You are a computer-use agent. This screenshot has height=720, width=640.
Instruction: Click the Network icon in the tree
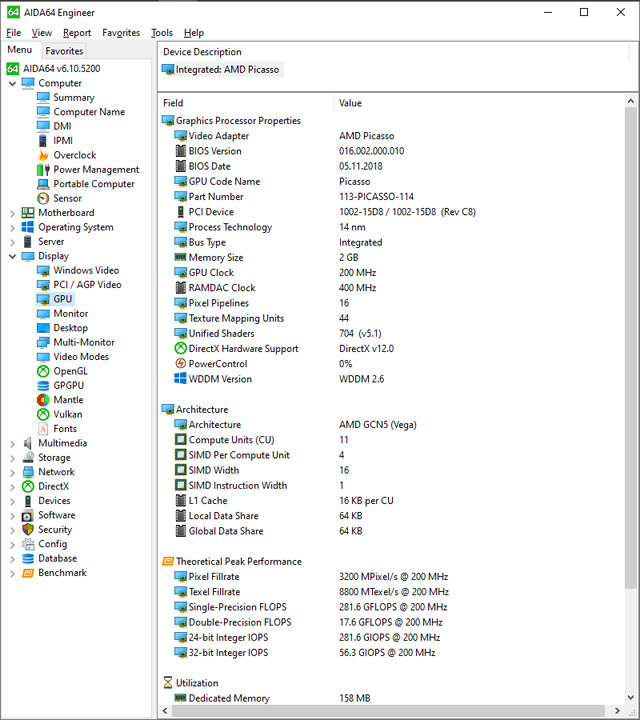tap(28, 472)
